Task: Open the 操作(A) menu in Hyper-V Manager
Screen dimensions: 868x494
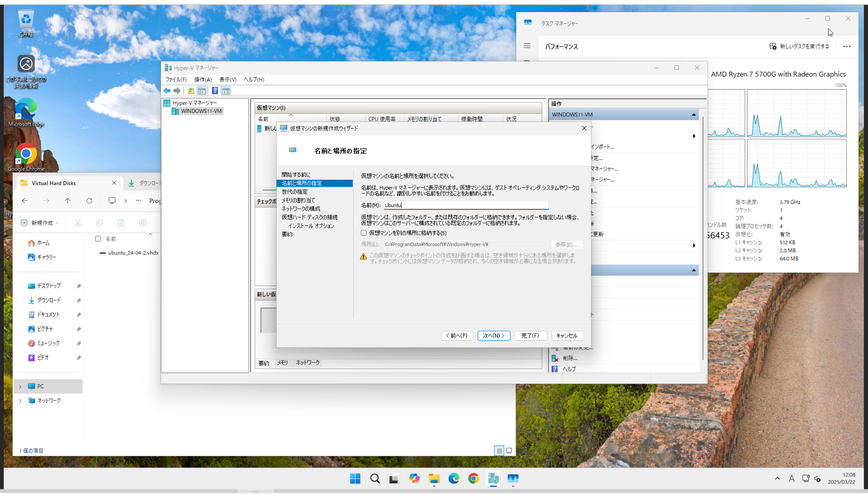Action: [203, 79]
